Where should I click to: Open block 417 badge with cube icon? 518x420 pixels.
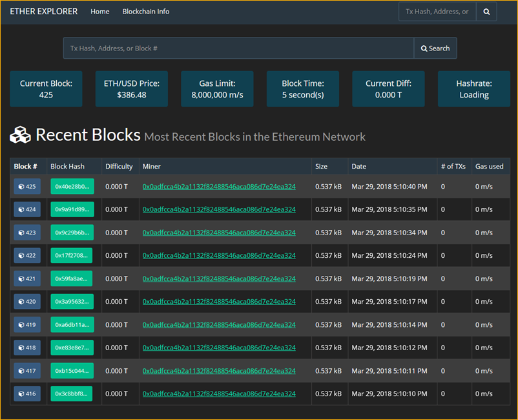coord(27,371)
